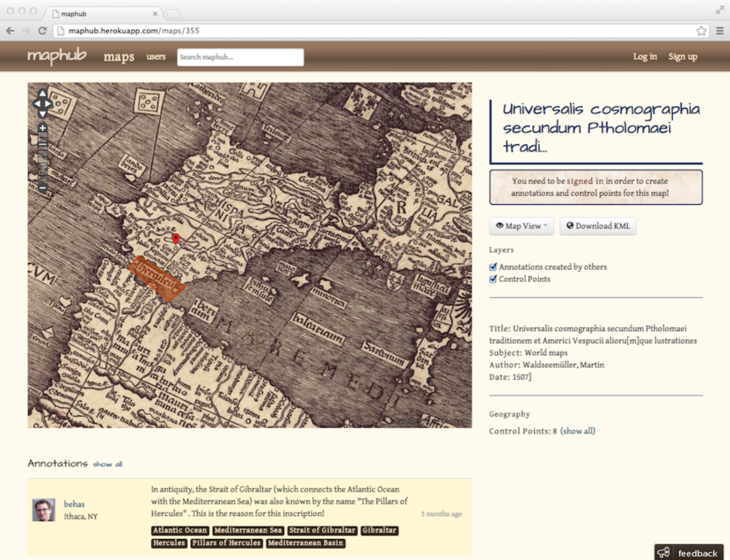
Task: Go to the maps navigation item
Action: pyautogui.click(x=119, y=57)
